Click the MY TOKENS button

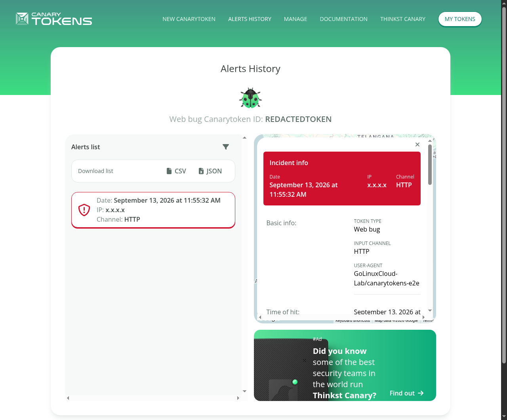(x=460, y=19)
